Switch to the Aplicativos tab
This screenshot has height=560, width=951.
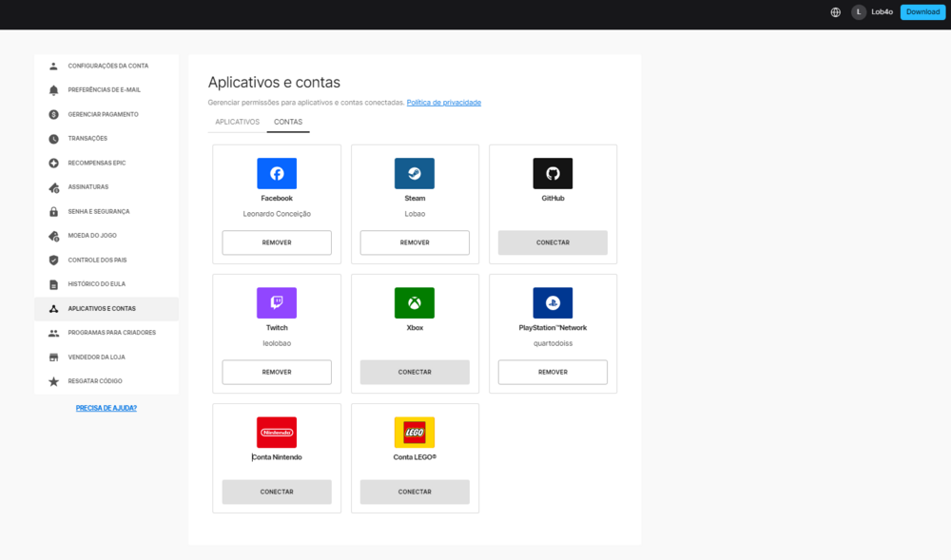pyautogui.click(x=237, y=122)
